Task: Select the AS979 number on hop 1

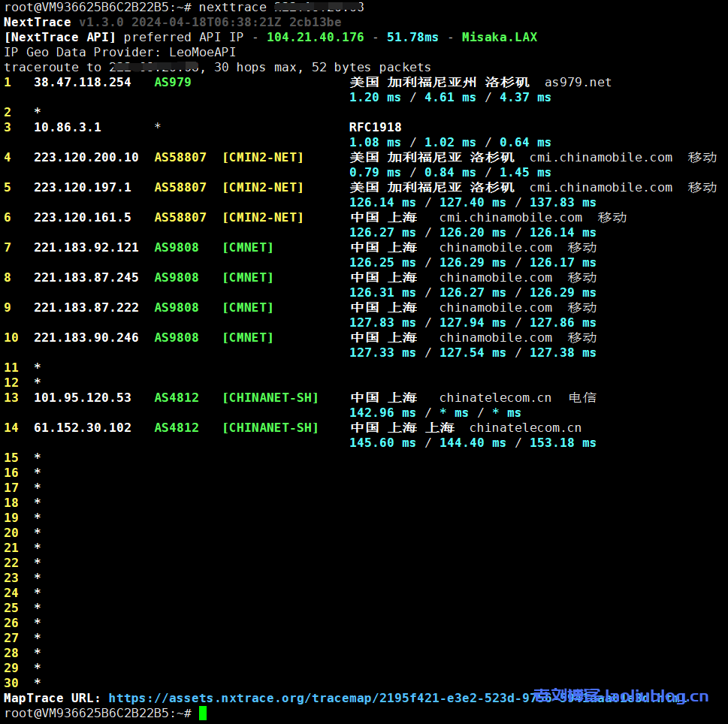Action: [172, 82]
